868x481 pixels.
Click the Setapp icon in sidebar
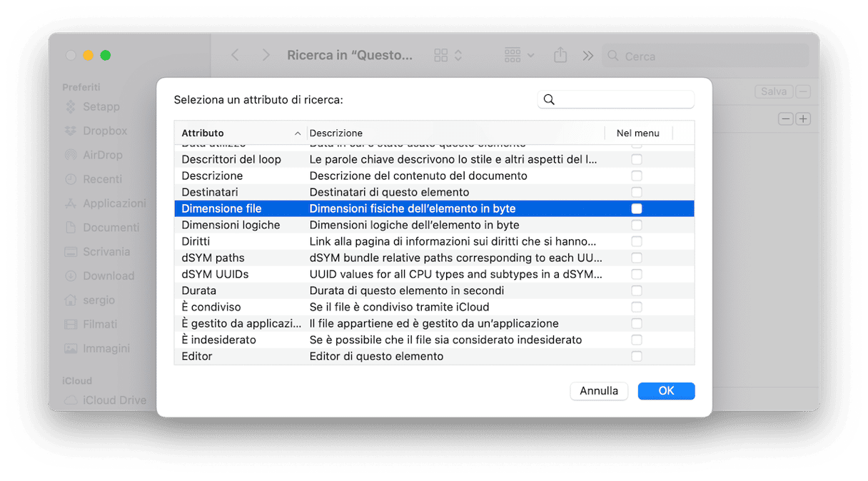tap(71, 107)
